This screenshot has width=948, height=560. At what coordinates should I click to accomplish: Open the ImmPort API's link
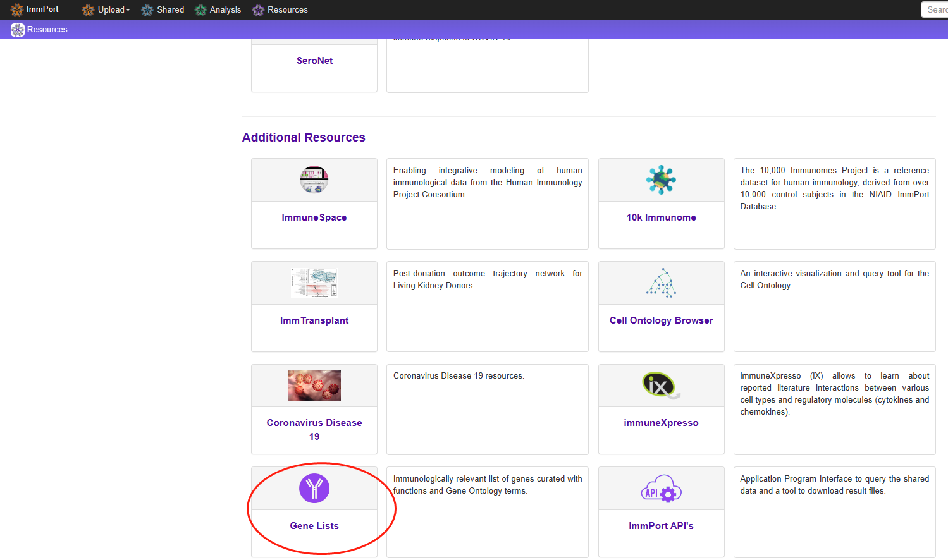click(662, 526)
